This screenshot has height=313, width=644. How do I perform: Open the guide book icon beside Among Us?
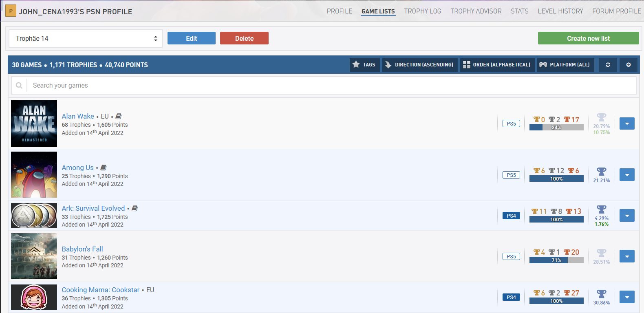coord(104,168)
